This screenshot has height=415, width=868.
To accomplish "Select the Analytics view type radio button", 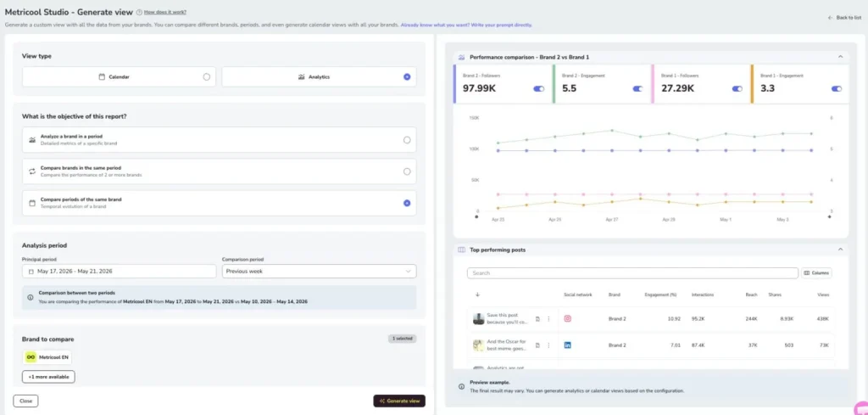I will [407, 77].
